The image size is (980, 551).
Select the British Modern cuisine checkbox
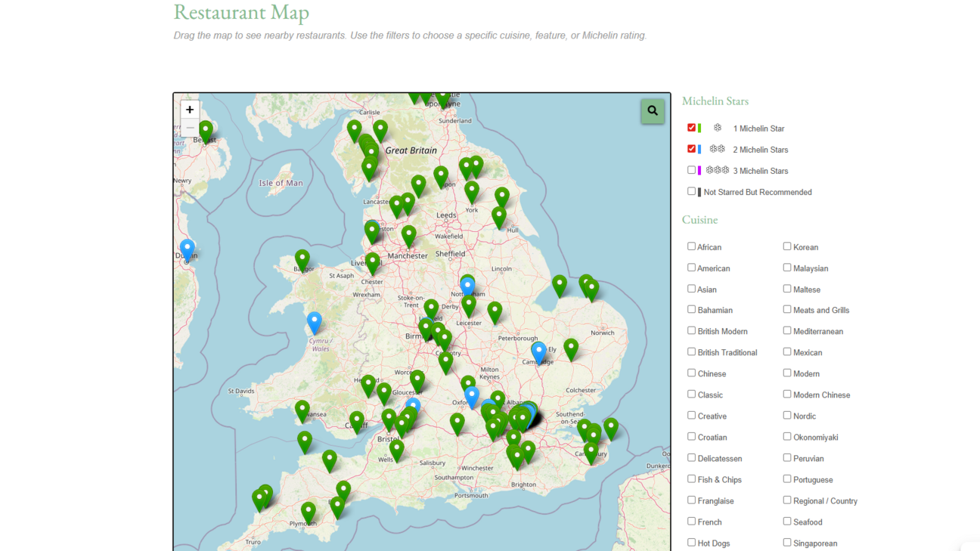pos(691,331)
